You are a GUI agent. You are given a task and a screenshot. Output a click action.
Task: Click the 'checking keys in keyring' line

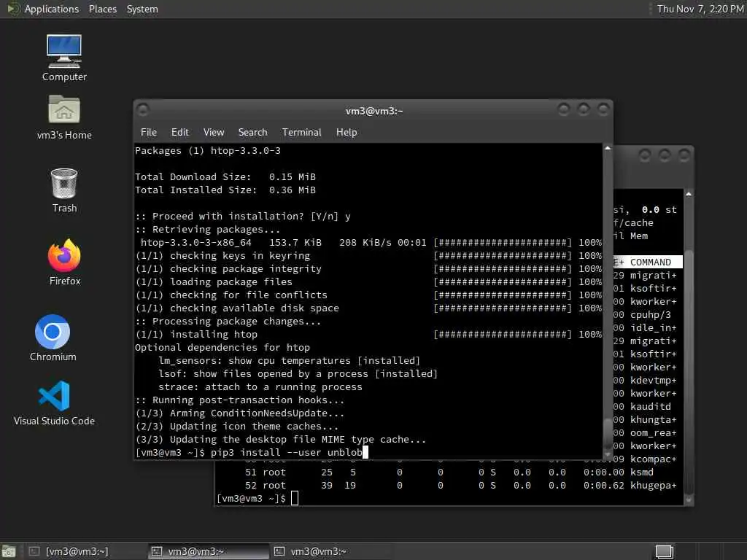pos(368,256)
